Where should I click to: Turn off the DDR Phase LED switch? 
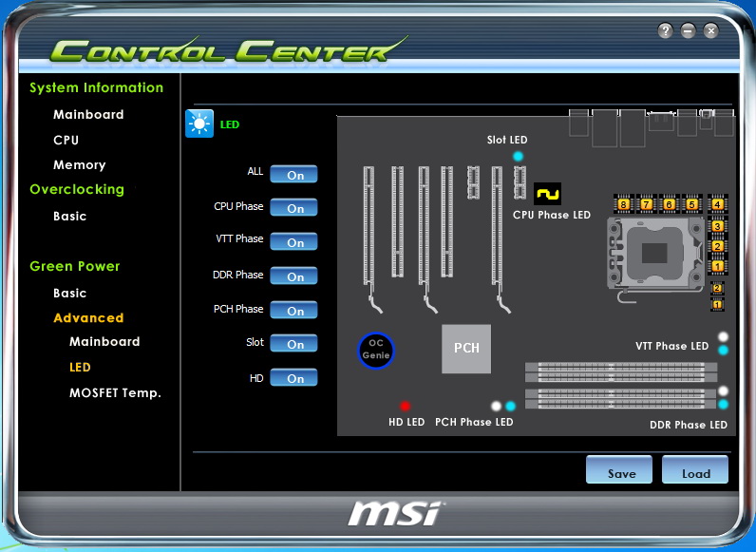click(x=294, y=276)
